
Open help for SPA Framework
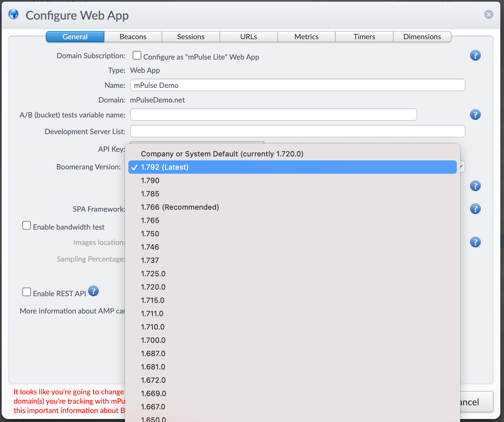pos(475,209)
